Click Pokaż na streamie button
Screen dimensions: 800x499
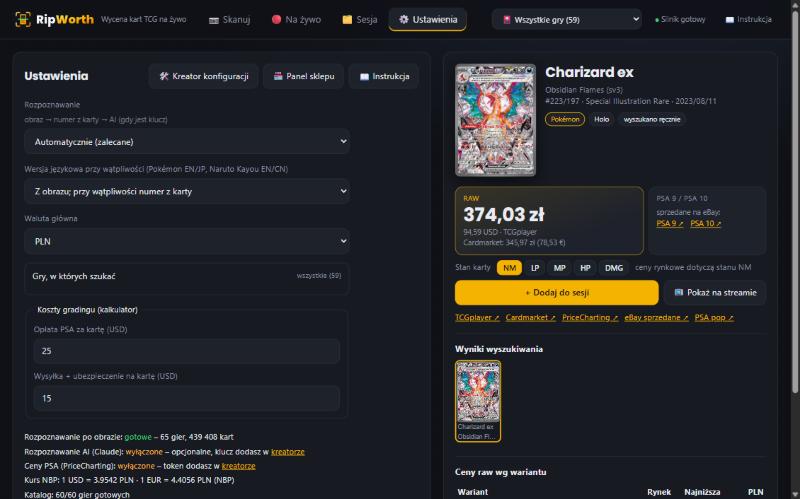(715, 292)
